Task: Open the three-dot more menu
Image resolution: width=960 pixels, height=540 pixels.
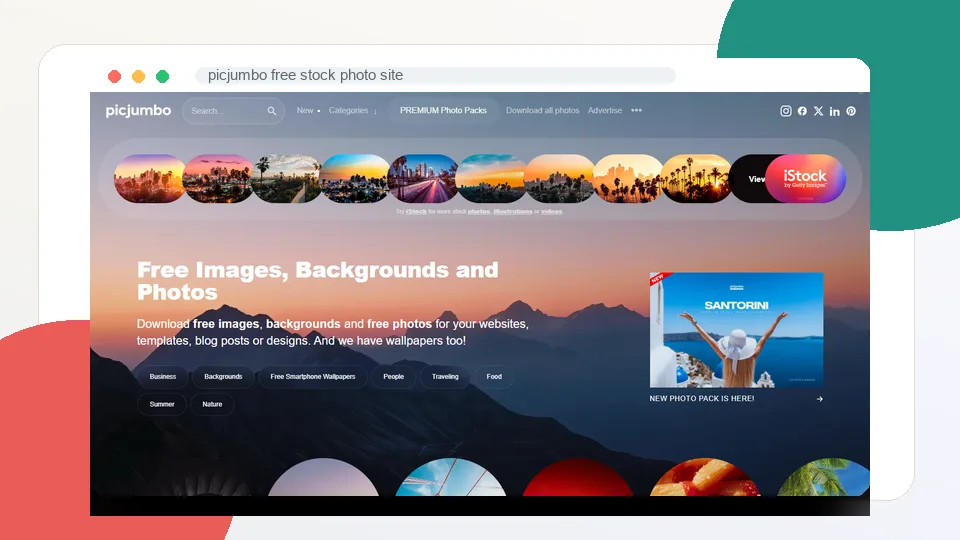Action: pyautogui.click(x=637, y=110)
